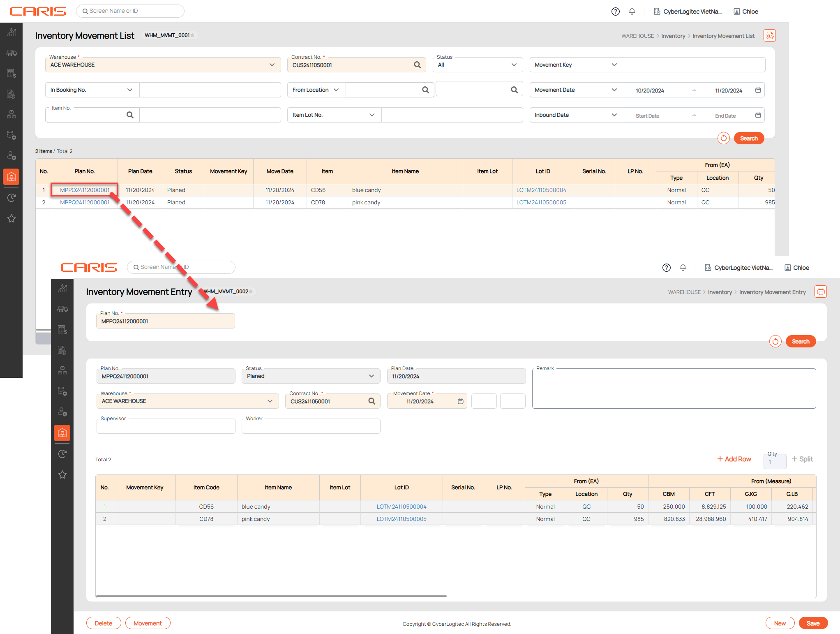The width and height of the screenshot is (840, 634).
Task: Open the Movement Date calendar picker
Action: 758,90
